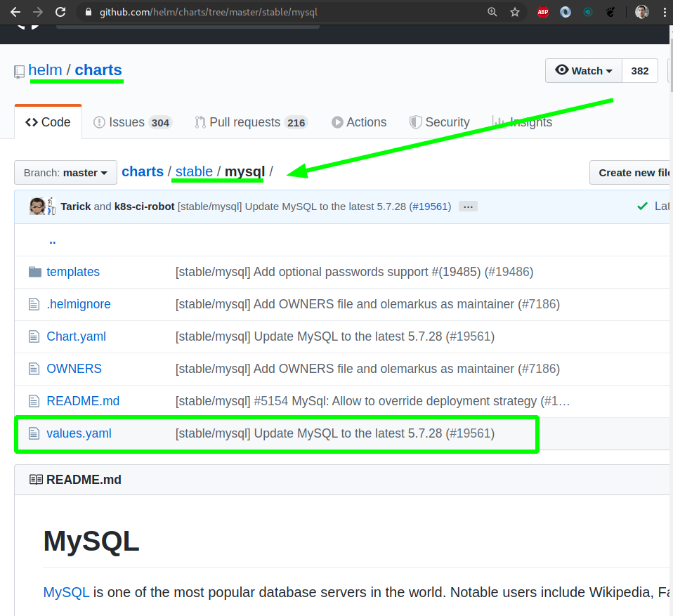Open the Tarick author link
This screenshot has height=616, width=673.
(76, 207)
